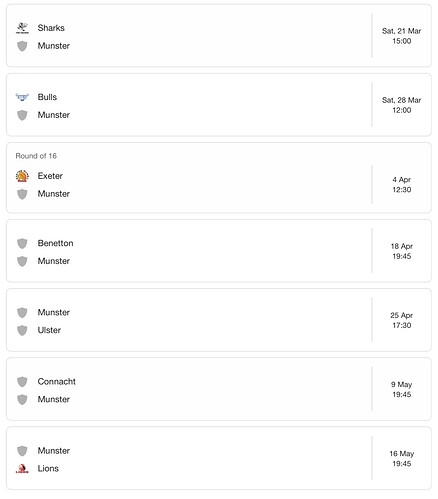Open match scheduled Sat, 28 Mar 12:00

(x=219, y=105)
